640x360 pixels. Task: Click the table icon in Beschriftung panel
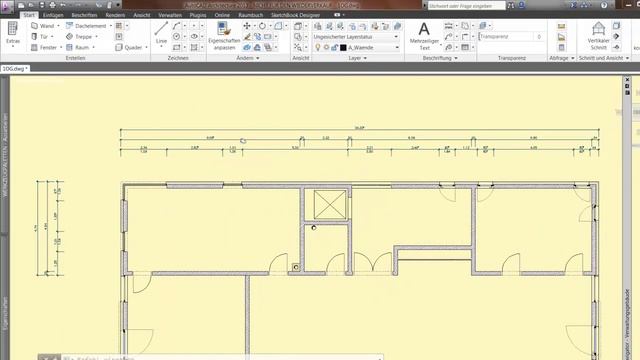click(465, 47)
